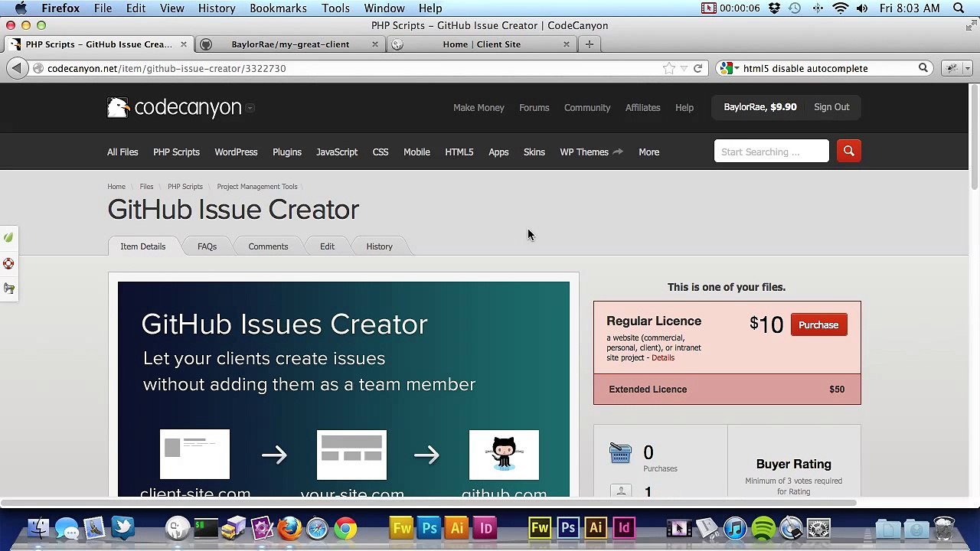This screenshot has width=980, height=551.
Task: Open the item History tab
Action: coord(379,246)
